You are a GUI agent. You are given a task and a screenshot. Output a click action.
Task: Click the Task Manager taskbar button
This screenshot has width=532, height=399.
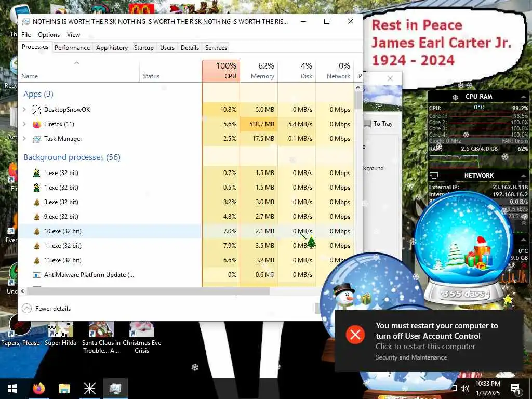tap(115, 389)
